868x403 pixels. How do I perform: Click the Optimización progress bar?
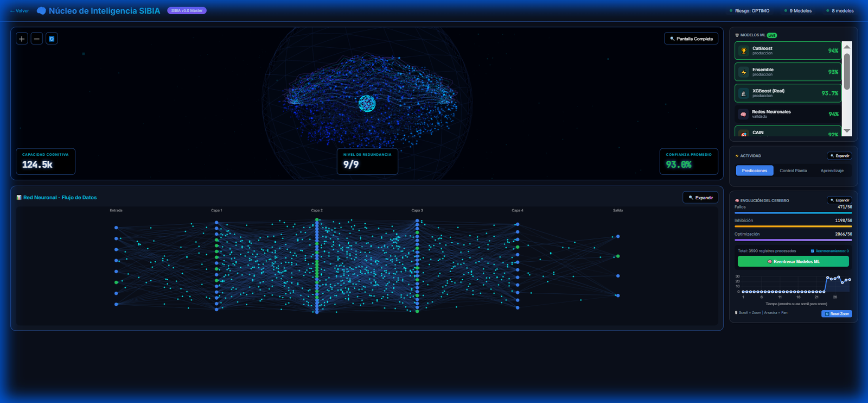(793, 240)
